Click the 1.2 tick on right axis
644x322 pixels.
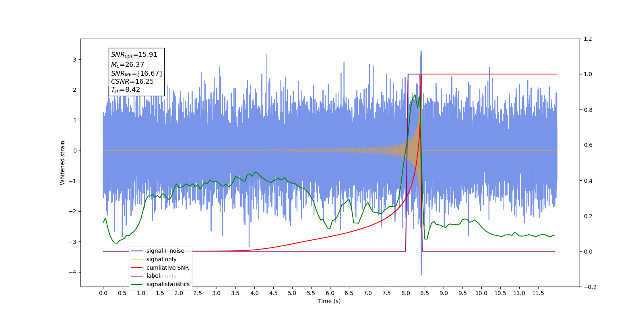[588, 39]
